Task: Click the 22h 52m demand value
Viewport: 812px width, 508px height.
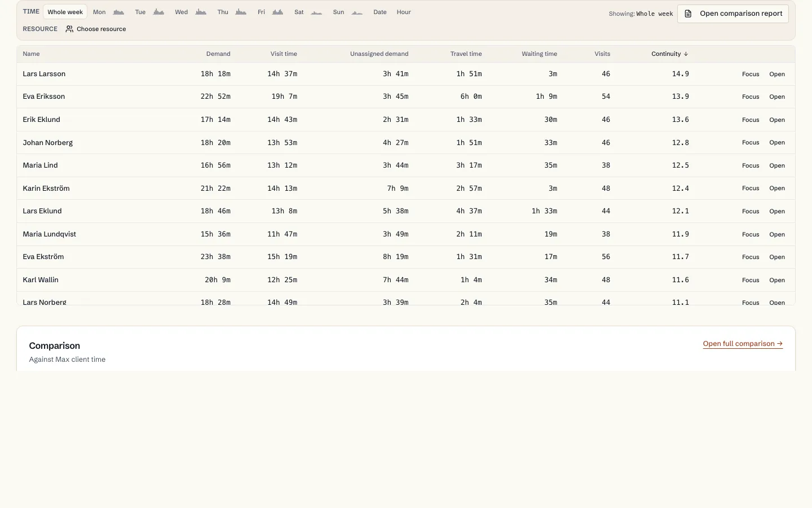Action: pos(215,97)
